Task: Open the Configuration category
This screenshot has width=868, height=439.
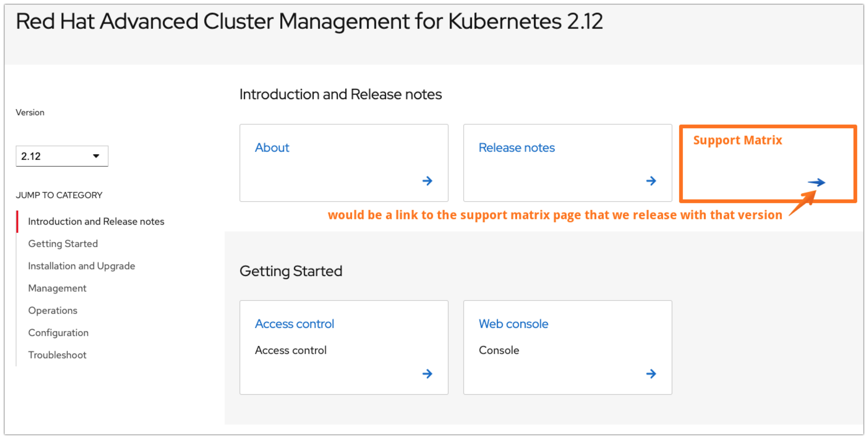Action: (58, 332)
